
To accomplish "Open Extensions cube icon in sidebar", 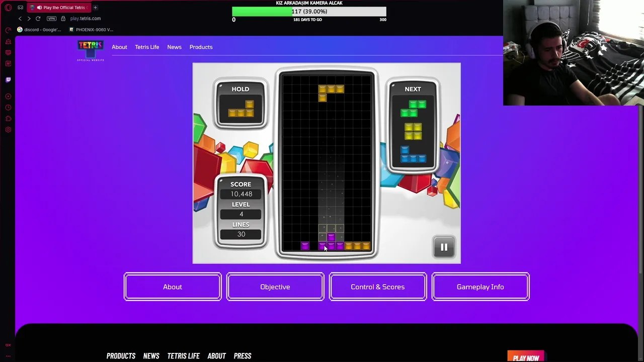I will (x=8, y=119).
